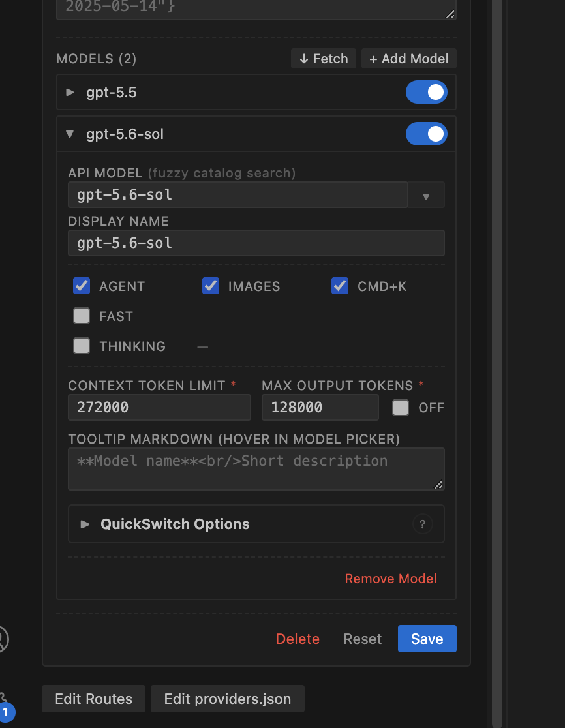Click the notification badge showing 1
This screenshot has width=565, height=728.
(6, 712)
